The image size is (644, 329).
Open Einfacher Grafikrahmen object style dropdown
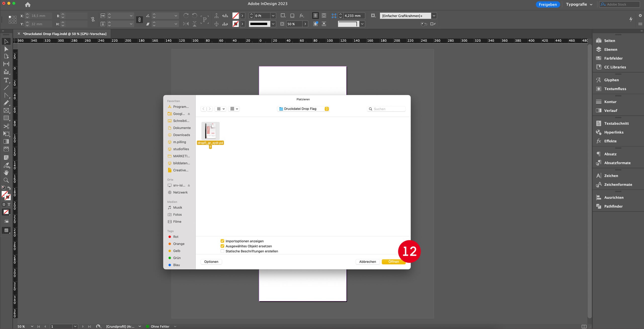point(434,16)
